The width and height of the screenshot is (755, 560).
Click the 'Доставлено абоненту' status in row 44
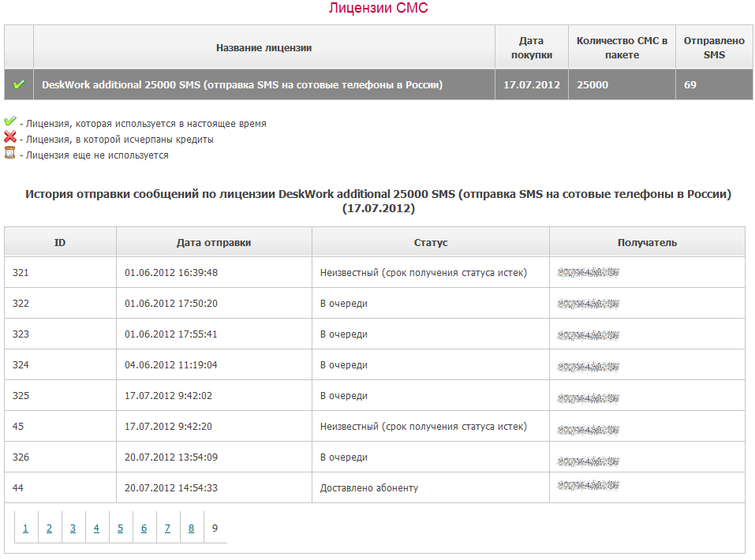368,488
